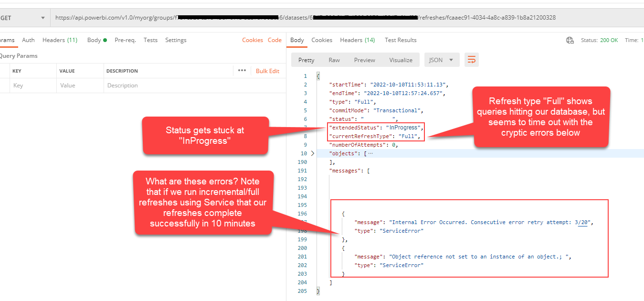This screenshot has width=644, height=301.
Task: Click the KEY column header
Action: (17, 71)
